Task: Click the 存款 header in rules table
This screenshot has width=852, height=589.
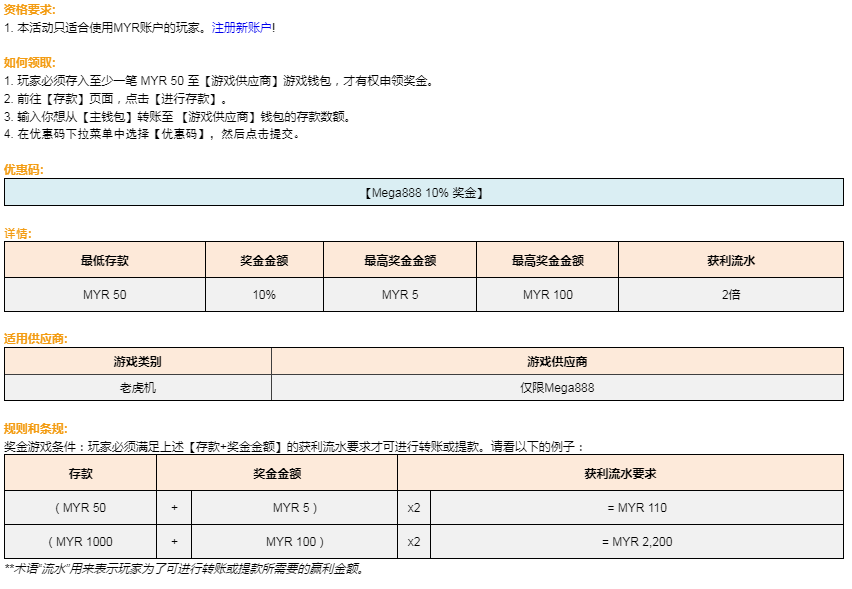Action: point(80,473)
